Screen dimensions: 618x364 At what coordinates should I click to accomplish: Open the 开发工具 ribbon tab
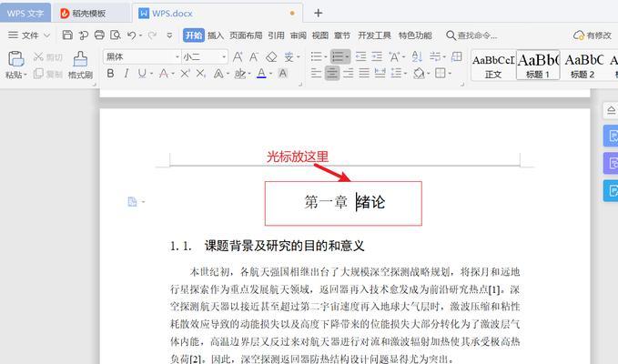pos(374,35)
